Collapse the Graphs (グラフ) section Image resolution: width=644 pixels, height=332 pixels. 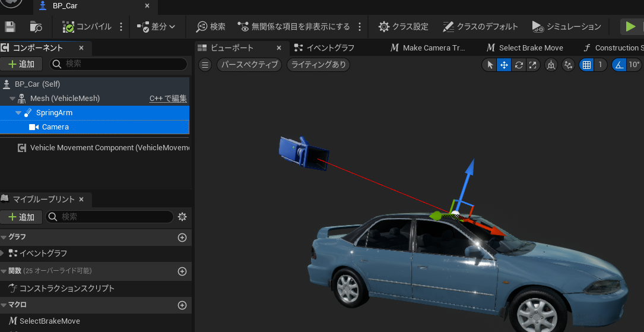point(4,237)
